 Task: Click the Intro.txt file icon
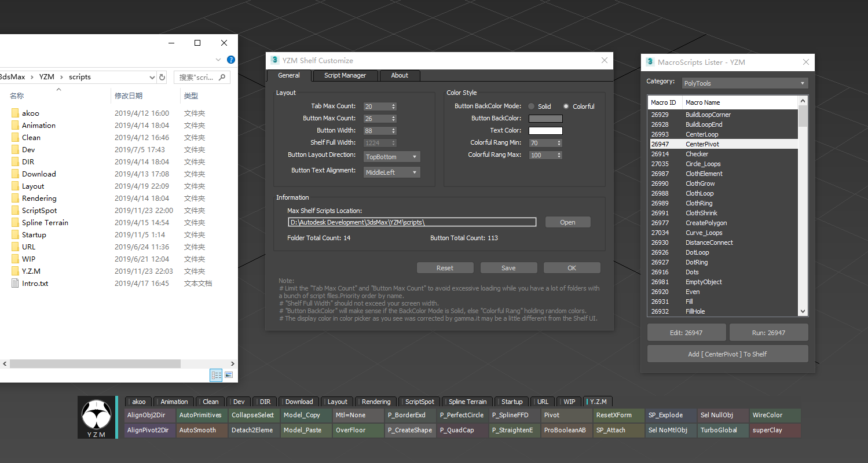(x=15, y=283)
